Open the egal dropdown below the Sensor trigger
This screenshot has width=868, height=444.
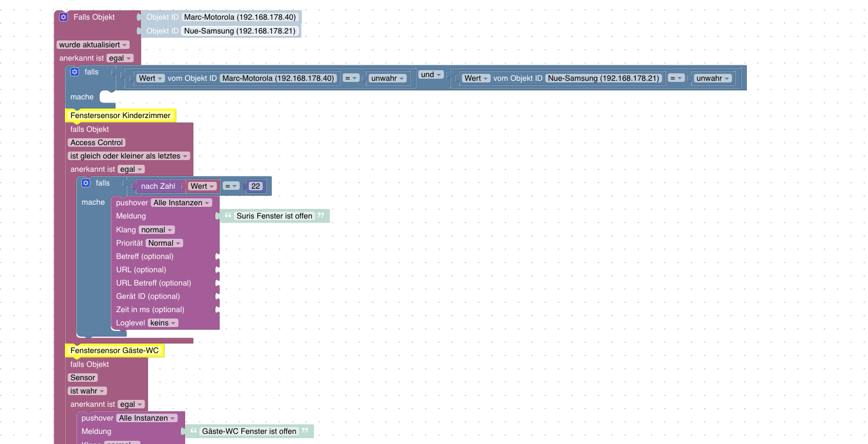point(131,404)
